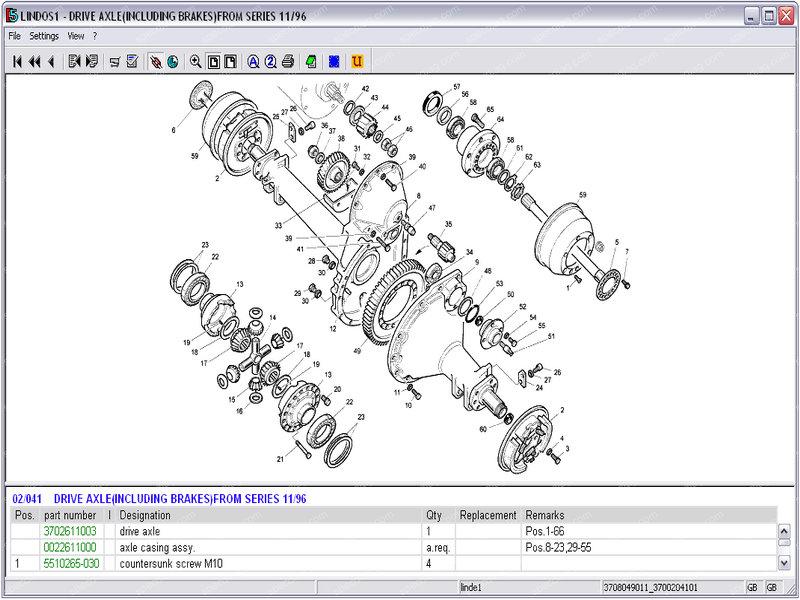Viewport: 800px width, 600px height.
Task: Click the magnifier zoom-in icon
Action: click(x=196, y=62)
